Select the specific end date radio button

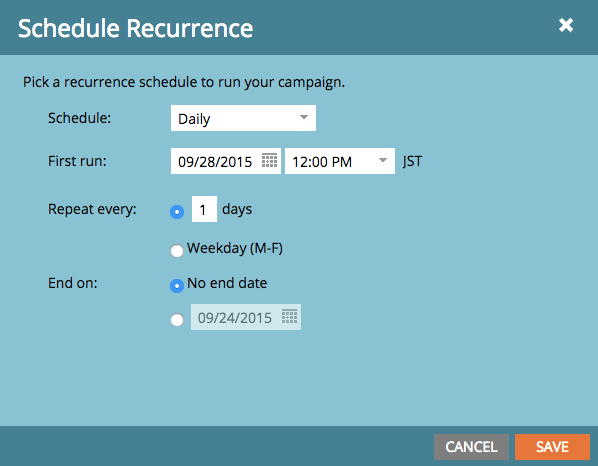177,320
